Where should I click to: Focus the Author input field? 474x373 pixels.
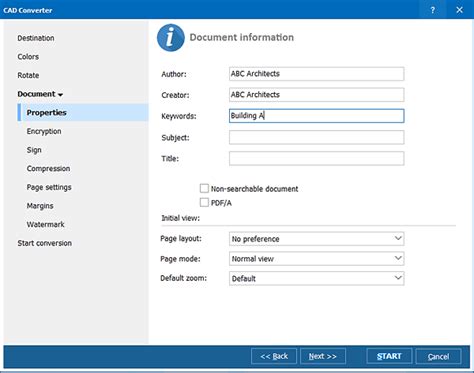pyautogui.click(x=316, y=74)
